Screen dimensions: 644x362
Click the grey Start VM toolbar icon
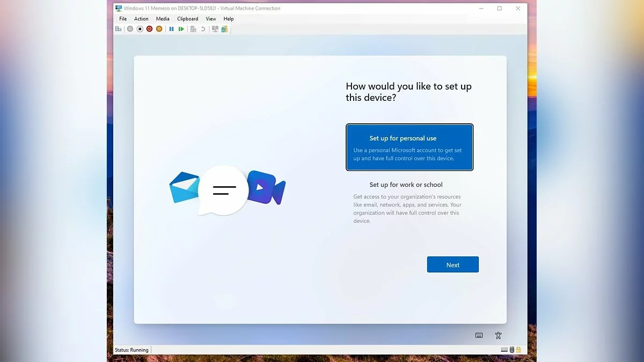[130, 29]
